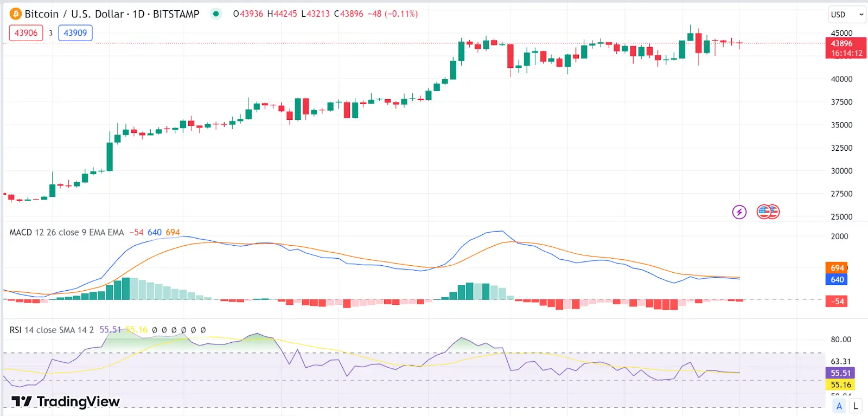Click the 35000 price axis label
Image resolution: width=868 pixels, height=416 pixels.
pyautogui.click(x=841, y=125)
